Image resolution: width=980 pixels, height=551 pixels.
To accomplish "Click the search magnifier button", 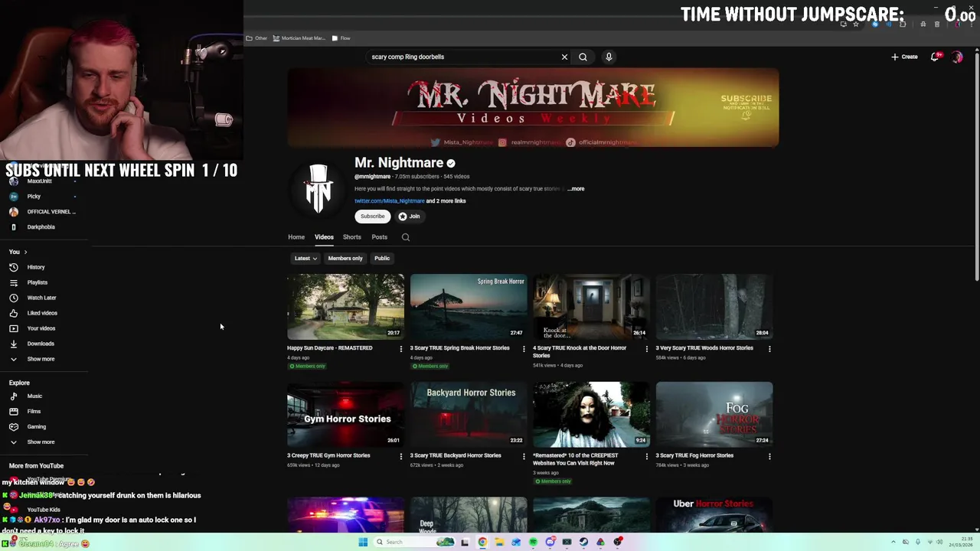I will [x=583, y=57].
